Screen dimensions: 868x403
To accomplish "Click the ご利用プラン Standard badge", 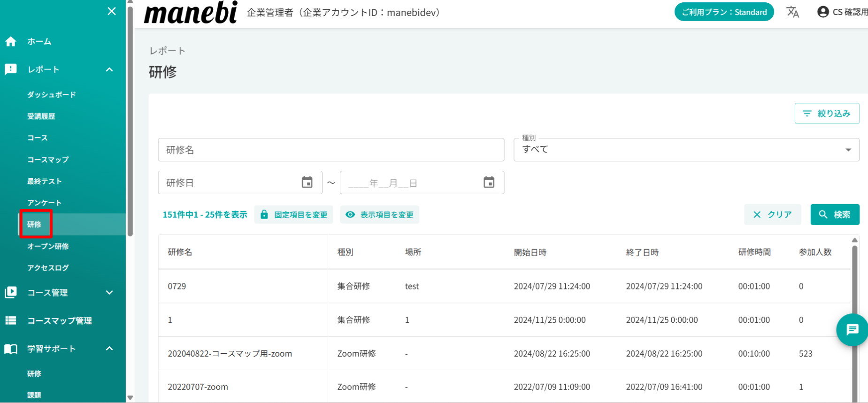I will 724,12.
